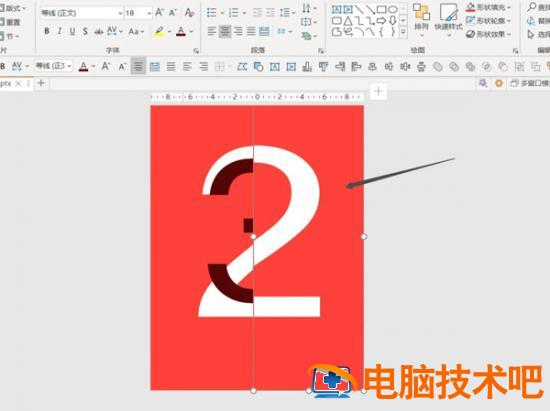Open the 排列 arrange menu
The width and height of the screenshot is (550, 411).
click(x=421, y=20)
